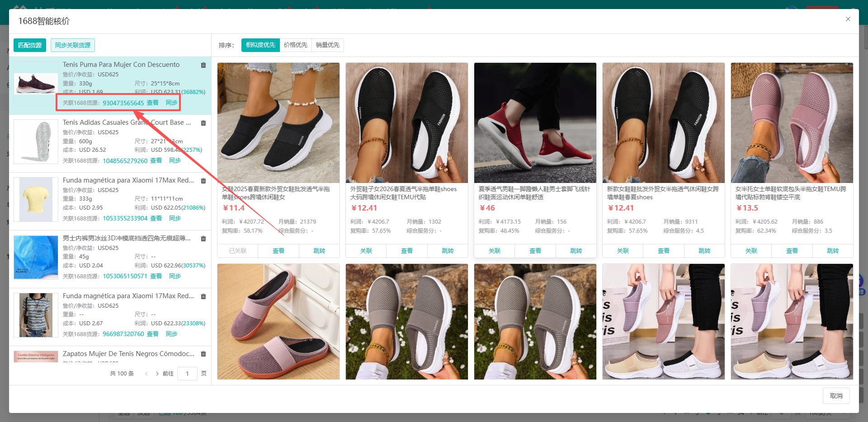
Task: Sort by 销量优先
Action: 328,45
